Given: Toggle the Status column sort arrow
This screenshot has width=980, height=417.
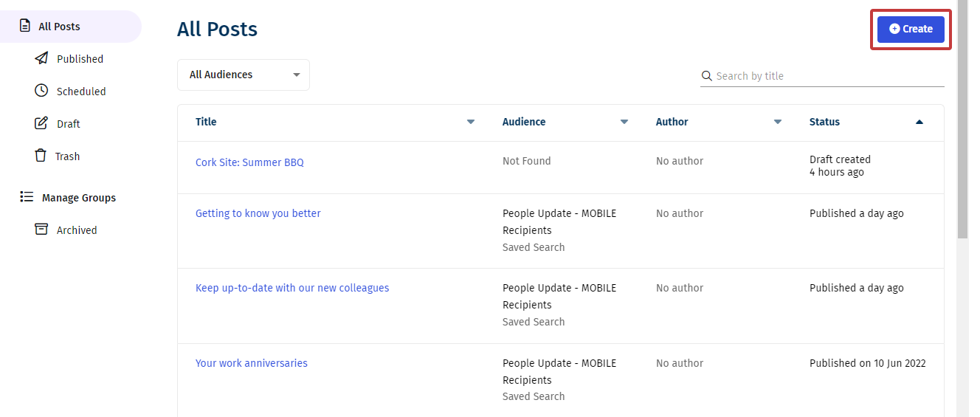Looking at the screenshot, I should [919, 122].
